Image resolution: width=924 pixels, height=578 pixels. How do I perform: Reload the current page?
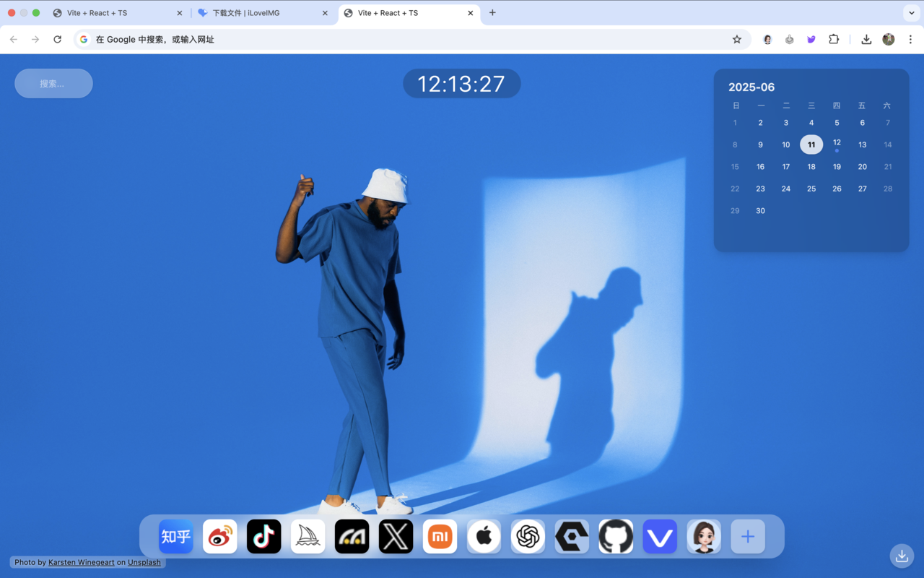[58, 40]
